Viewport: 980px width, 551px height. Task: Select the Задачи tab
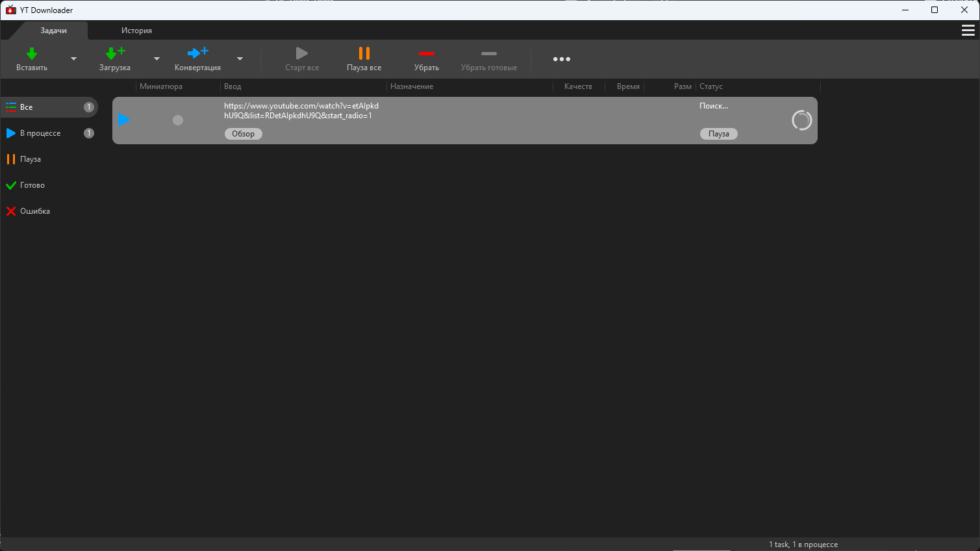(x=53, y=31)
